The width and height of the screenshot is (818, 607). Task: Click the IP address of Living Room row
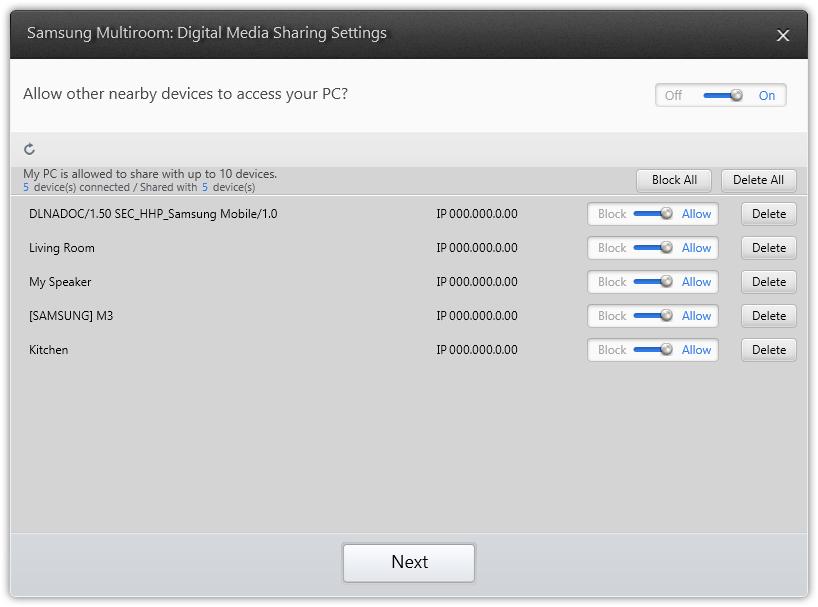477,248
